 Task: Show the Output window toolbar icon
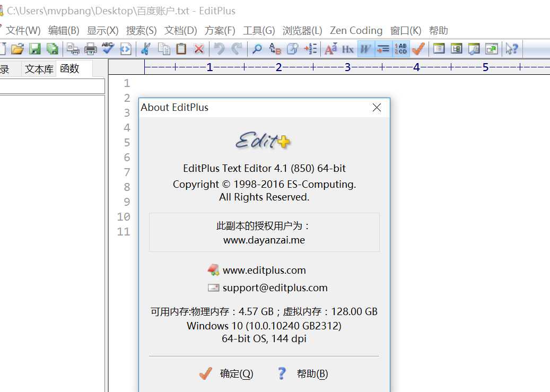click(456, 49)
